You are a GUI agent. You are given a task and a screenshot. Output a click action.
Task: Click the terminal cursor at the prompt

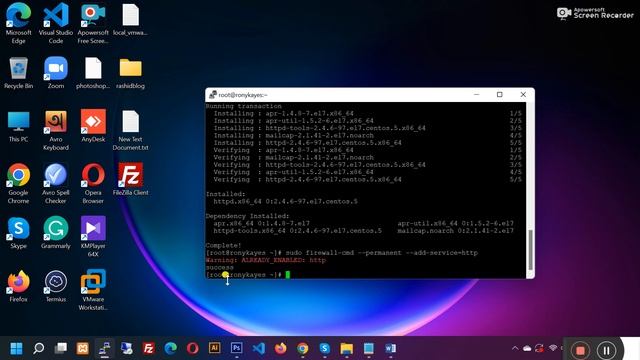(x=288, y=275)
